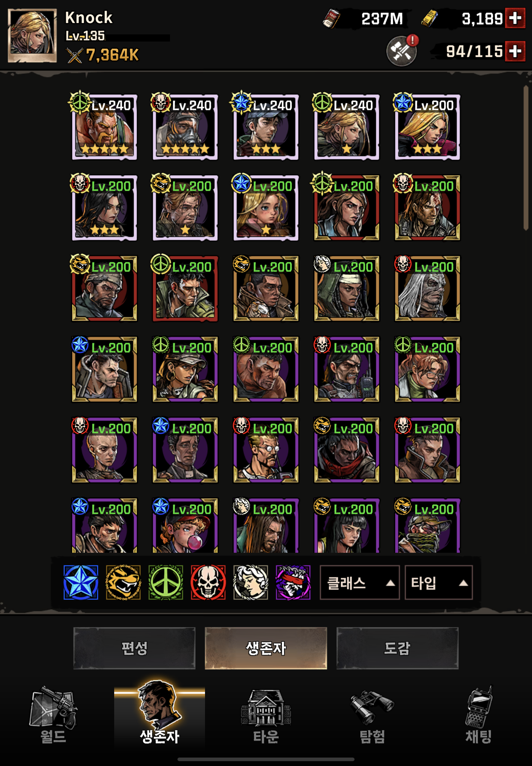The image size is (532, 766).
Task: Tap the canned food currency icon
Action: click(x=331, y=19)
